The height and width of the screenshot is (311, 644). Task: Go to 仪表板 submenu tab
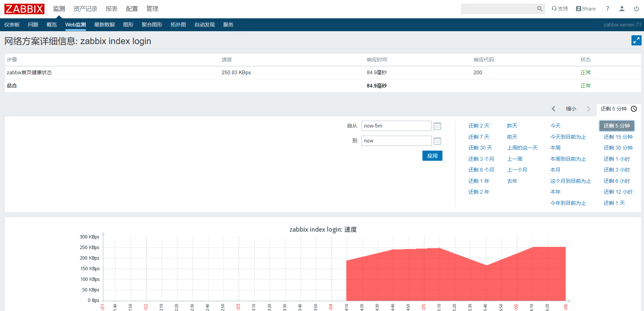coord(12,25)
